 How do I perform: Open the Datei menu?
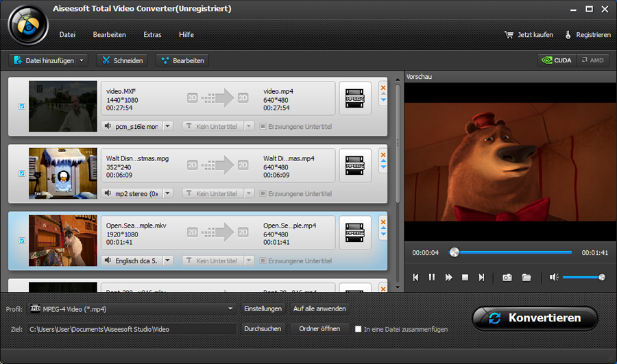(x=67, y=35)
